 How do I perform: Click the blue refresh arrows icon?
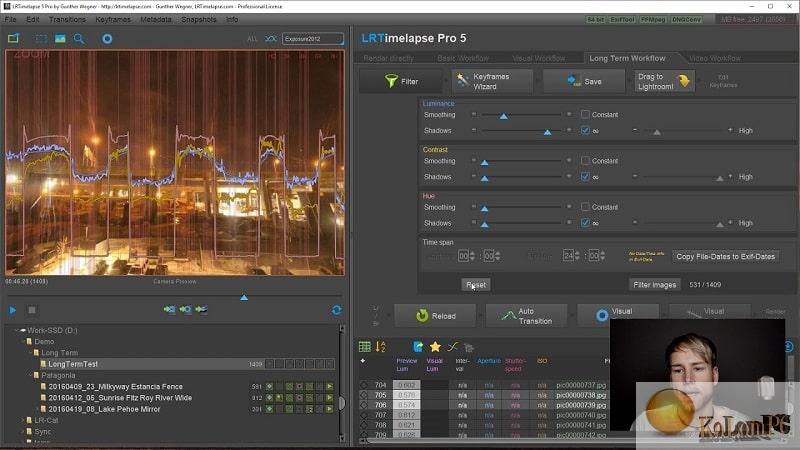tap(336, 310)
